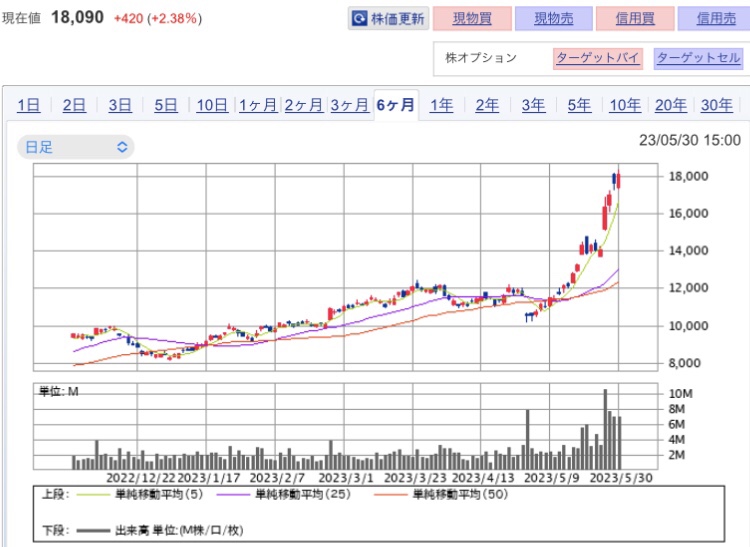Click the 2023/1/17 date axis label

click(x=209, y=478)
